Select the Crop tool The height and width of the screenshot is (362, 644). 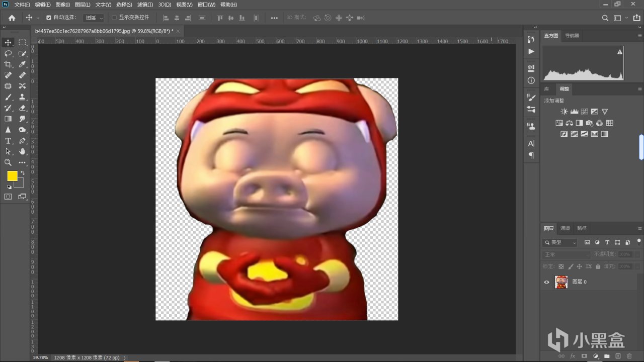[8, 64]
